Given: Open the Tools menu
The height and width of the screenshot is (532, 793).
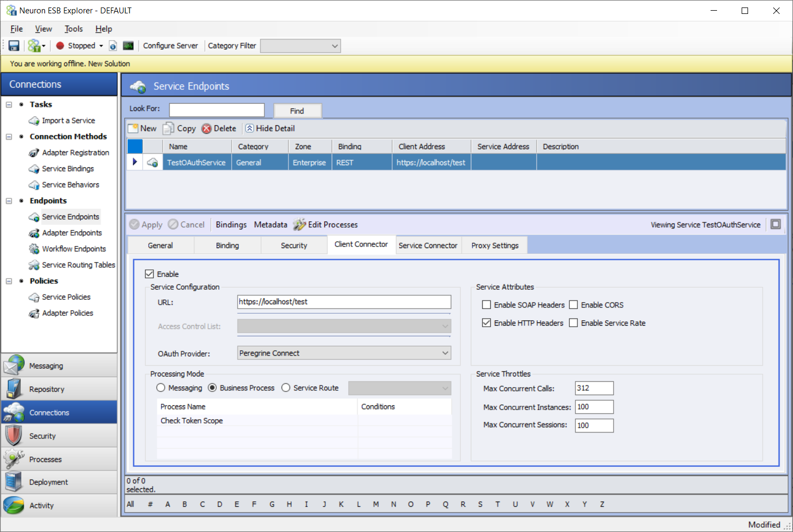Looking at the screenshot, I should (x=74, y=29).
